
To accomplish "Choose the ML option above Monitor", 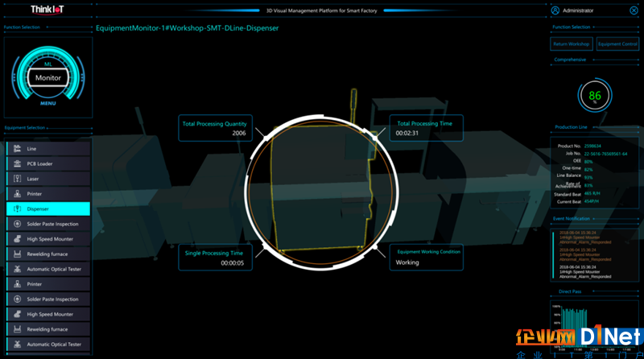I will [x=47, y=64].
